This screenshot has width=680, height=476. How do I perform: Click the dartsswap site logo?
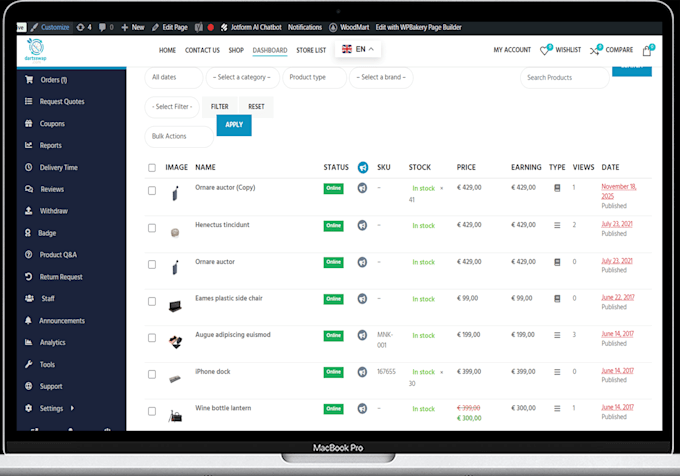click(35, 50)
